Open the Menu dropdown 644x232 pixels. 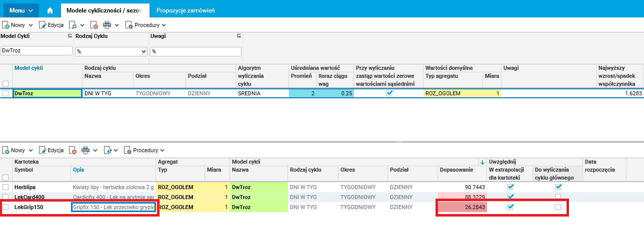point(21,10)
